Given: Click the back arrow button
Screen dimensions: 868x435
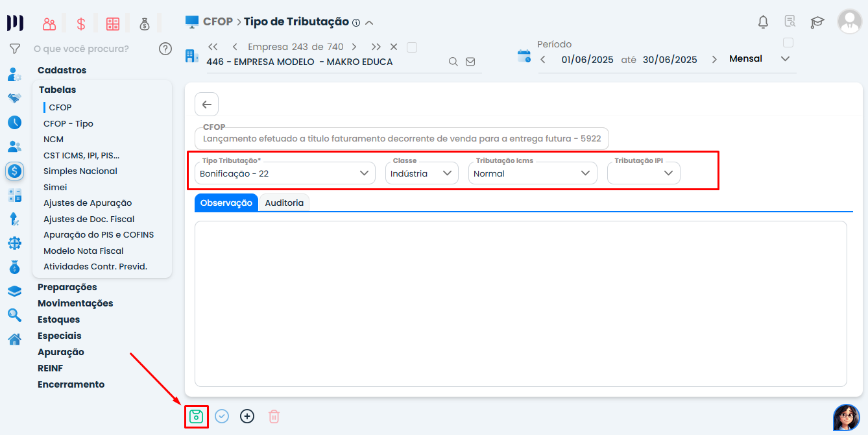Looking at the screenshot, I should [206, 105].
